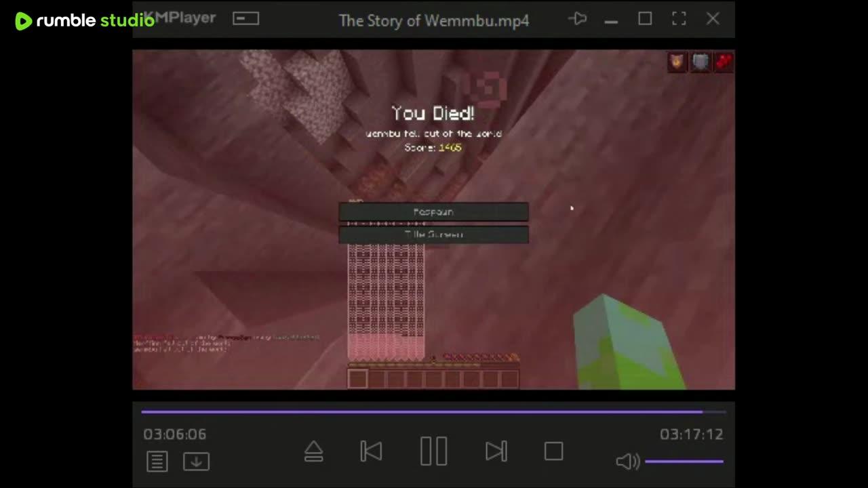868x488 pixels.
Task: Click the red status effect icon
Action: click(723, 62)
